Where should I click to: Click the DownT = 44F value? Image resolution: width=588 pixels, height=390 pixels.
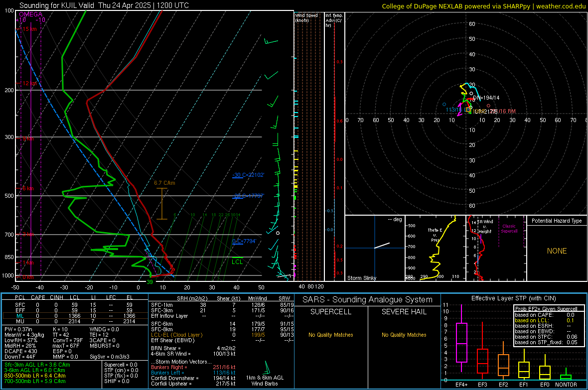tap(20, 357)
